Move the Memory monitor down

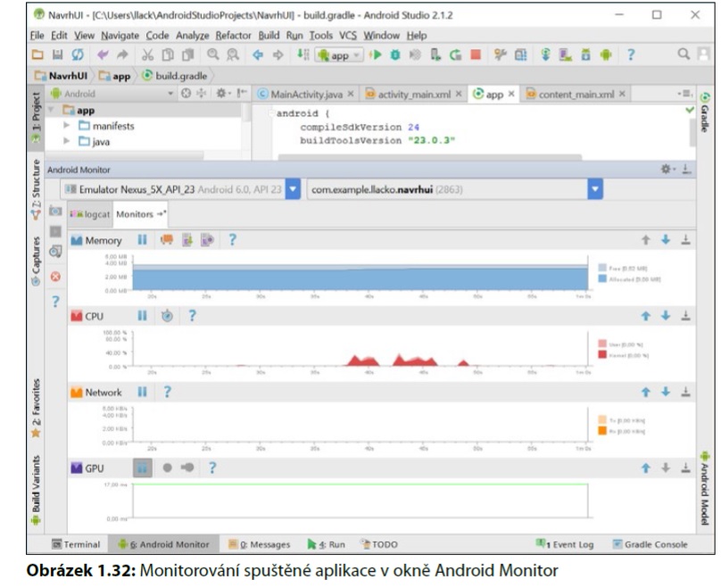click(x=666, y=240)
